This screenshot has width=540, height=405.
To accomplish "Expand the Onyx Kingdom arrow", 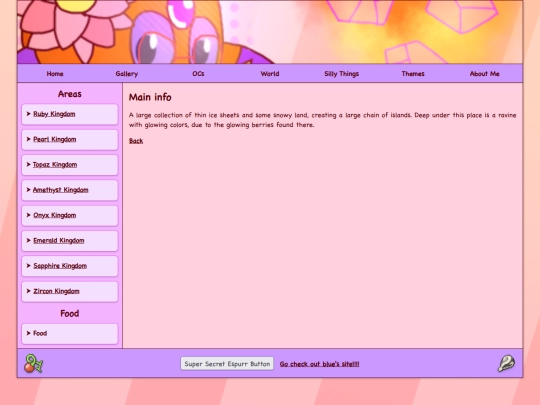I will 29,215.
